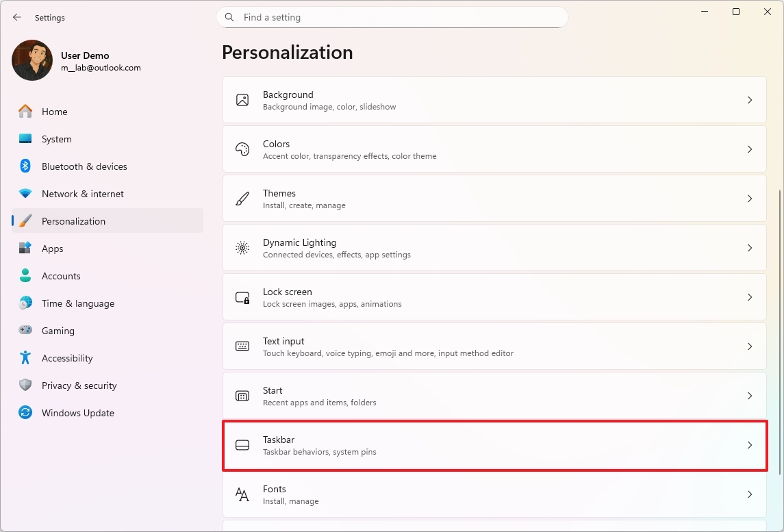Image resolution: width=784 pixels, height=532 pixels.
Task: Expand the Colors settings row chevron
Action: point(750,149)
